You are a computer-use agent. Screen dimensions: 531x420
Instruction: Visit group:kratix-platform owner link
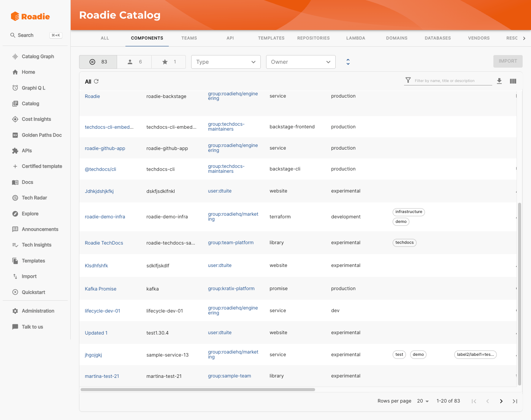pyautogui.click(x=231, y=288)
